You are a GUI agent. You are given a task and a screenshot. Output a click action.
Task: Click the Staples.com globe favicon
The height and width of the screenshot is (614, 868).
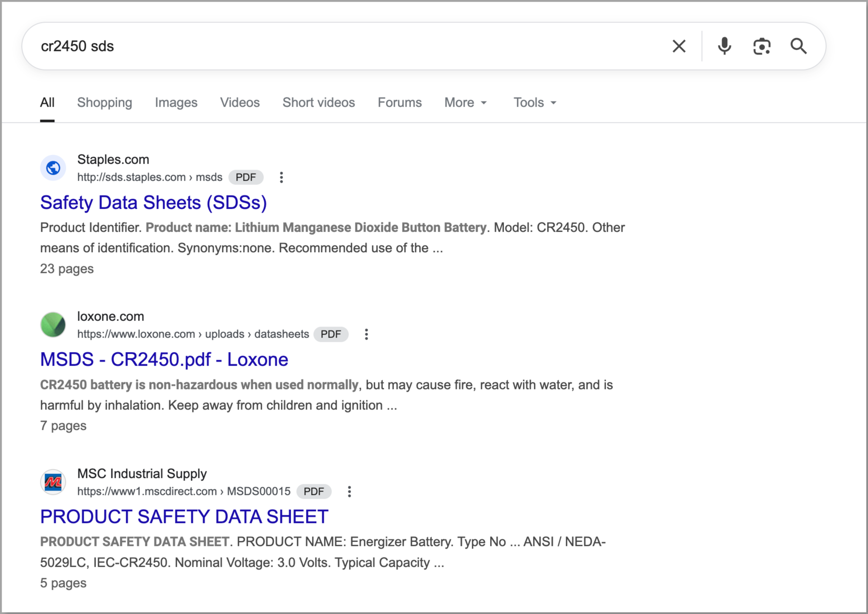(53, 168)
